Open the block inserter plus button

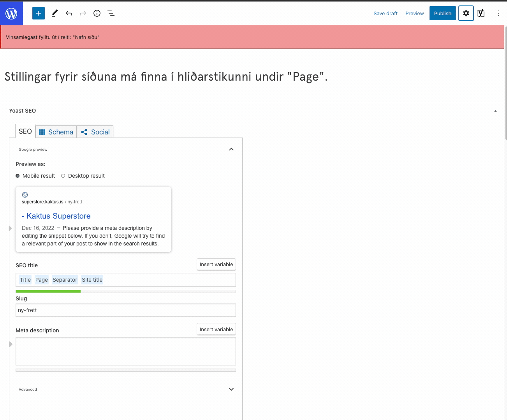pyautogui.click(x=39, y=13)
